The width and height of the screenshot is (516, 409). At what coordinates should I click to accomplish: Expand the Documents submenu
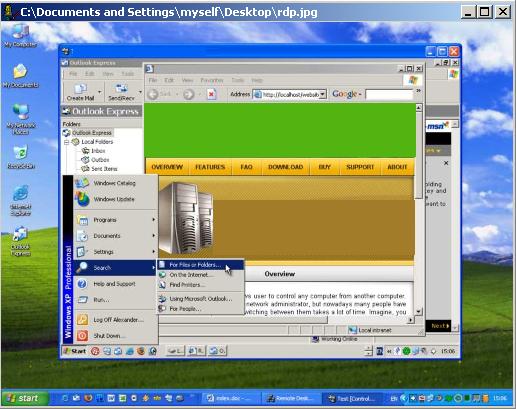[x=154, y=235]
